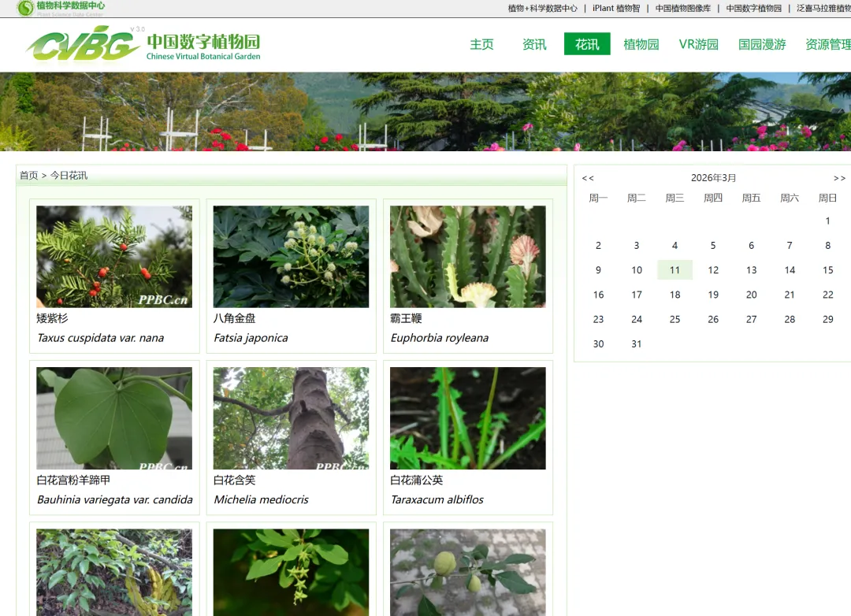This screenshot has width=851, height=616.
Task: Open the 资讯 menu item
Action: tap(534, 44)
